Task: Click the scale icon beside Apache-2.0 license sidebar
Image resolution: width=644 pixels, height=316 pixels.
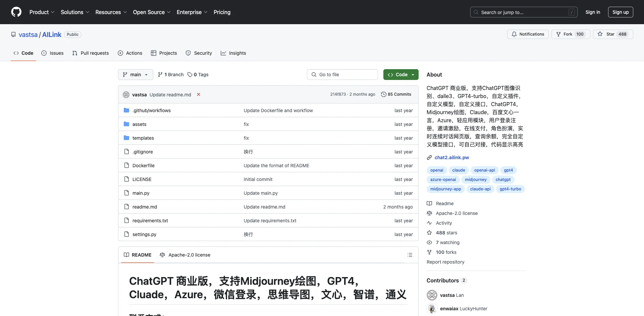Action: (429, 213)
